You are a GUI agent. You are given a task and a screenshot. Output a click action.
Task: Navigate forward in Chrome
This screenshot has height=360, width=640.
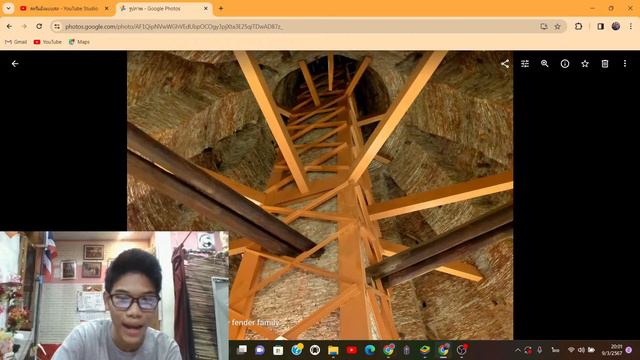pos(24,27)
